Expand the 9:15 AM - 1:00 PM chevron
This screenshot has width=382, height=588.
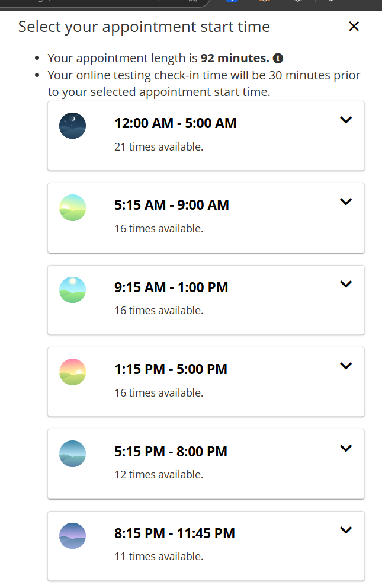(x=346, y=284)
